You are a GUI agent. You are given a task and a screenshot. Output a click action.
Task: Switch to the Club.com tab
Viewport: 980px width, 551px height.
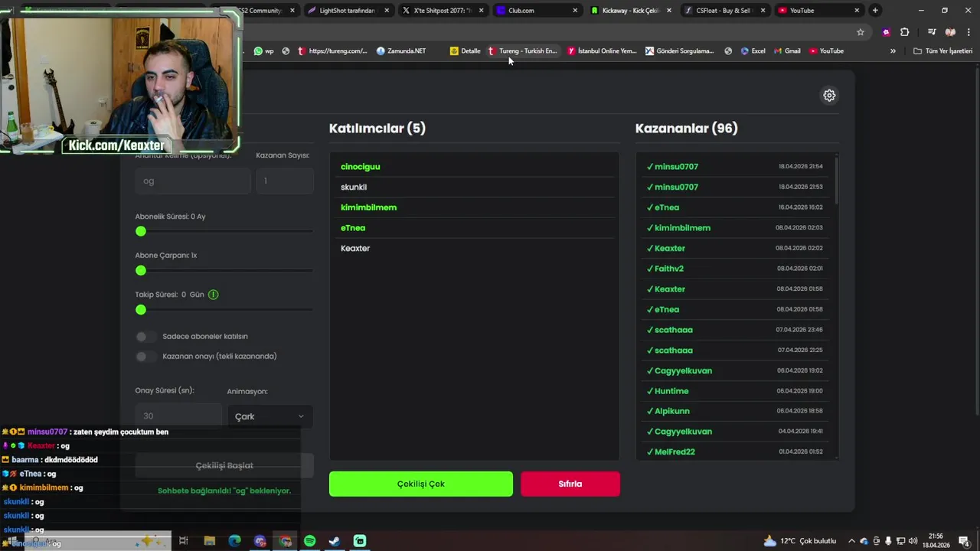click(x=537, y=11)
